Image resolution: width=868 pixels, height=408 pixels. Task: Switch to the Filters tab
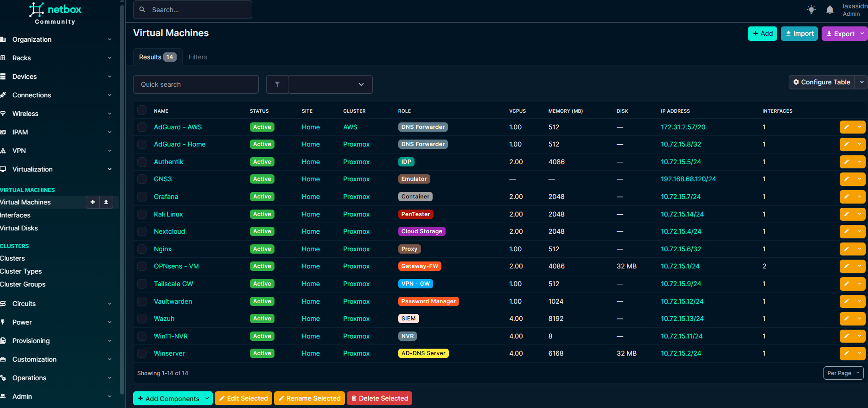[198, 57]
